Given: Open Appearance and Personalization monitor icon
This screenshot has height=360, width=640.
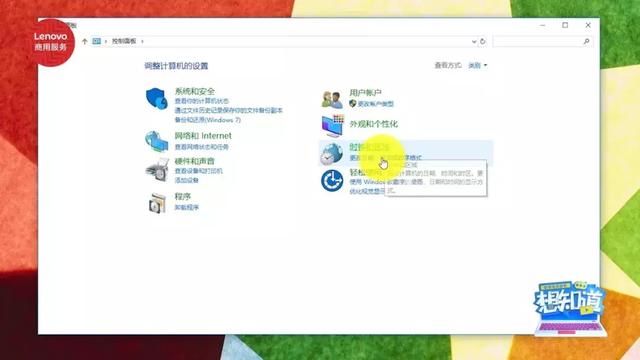Looking at the screenshot, I should 332,126.
